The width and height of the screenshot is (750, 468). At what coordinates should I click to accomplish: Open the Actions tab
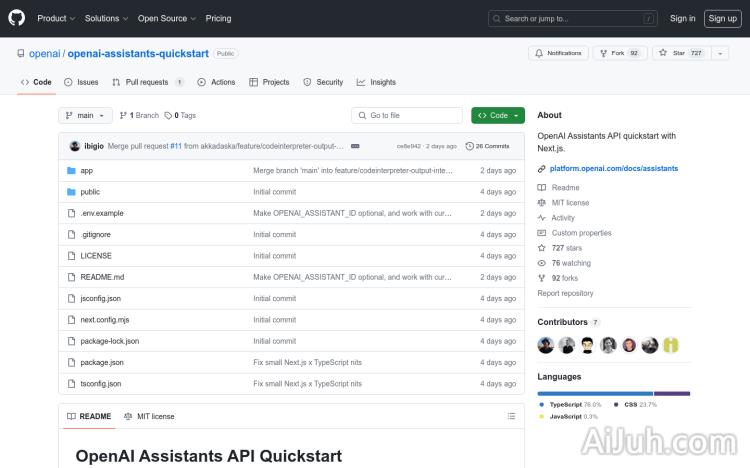[216, 82]
